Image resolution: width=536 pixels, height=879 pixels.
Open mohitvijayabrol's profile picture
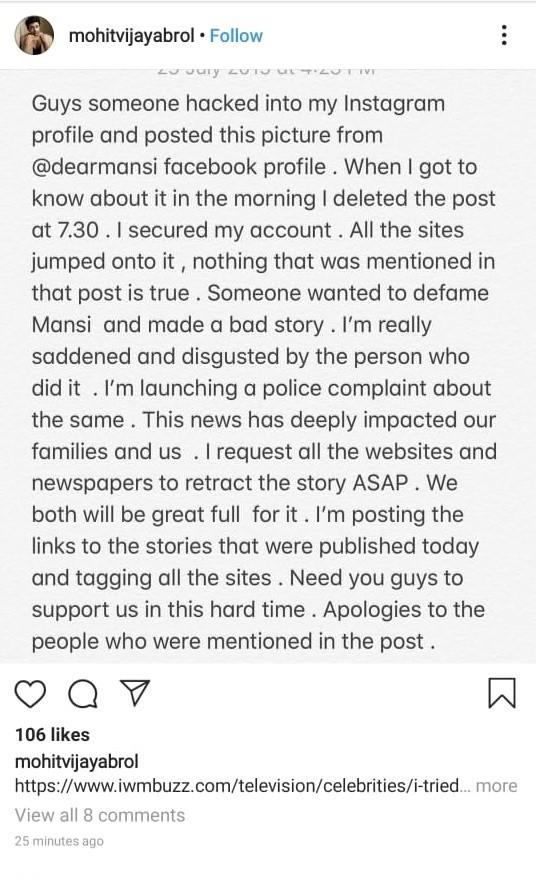click(34, 35)
